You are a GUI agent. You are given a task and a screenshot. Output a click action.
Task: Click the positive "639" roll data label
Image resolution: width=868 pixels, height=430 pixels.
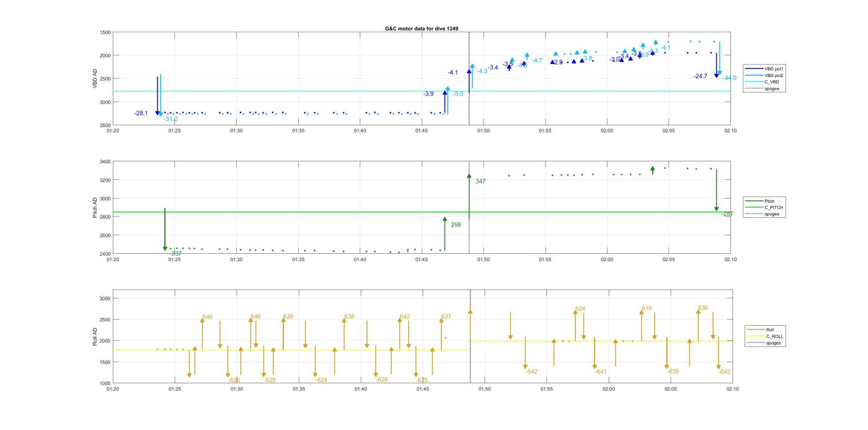point(288,316)
